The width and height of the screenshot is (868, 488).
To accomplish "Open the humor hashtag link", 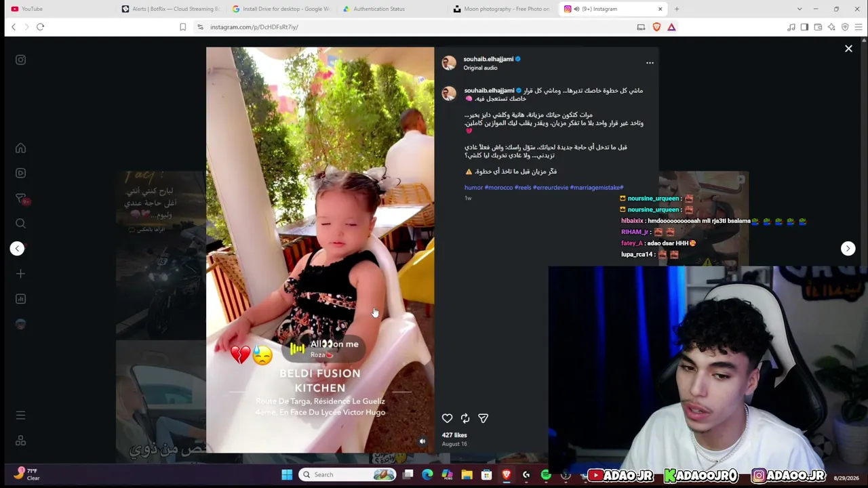I will point(473,188).
